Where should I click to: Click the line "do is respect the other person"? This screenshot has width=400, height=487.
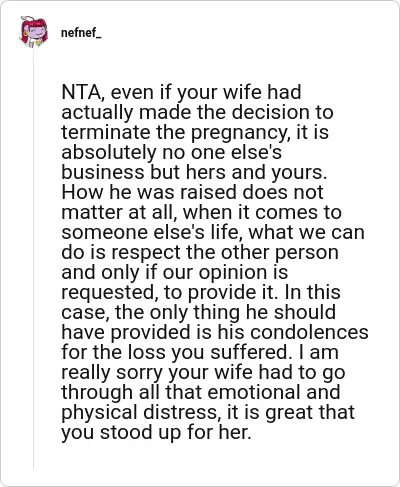coord(200,252)
